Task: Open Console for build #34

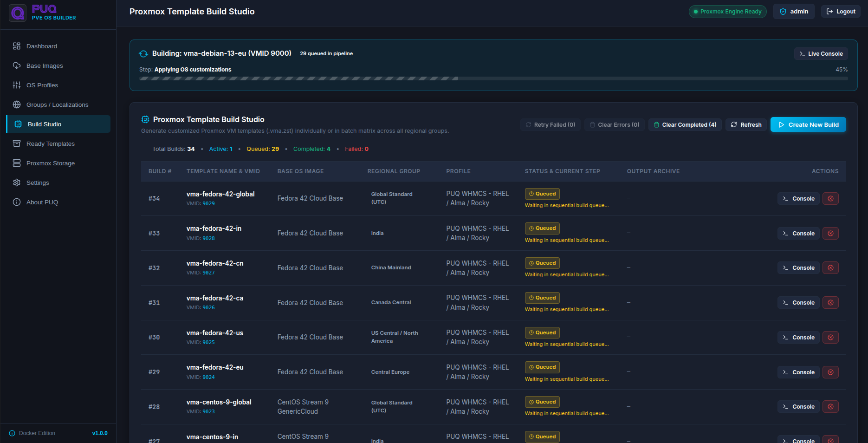Action: pos(798,199)
